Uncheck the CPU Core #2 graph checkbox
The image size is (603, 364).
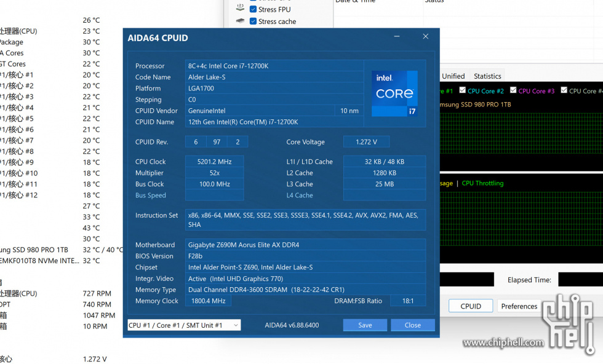(x=463, y=90)
